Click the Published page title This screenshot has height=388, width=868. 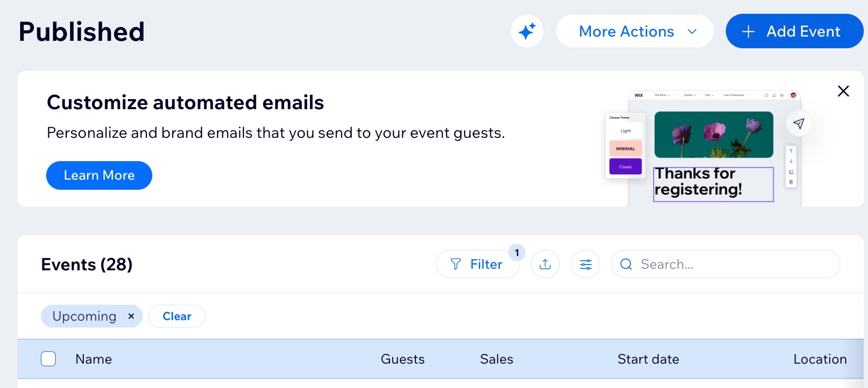click(82, 32)
